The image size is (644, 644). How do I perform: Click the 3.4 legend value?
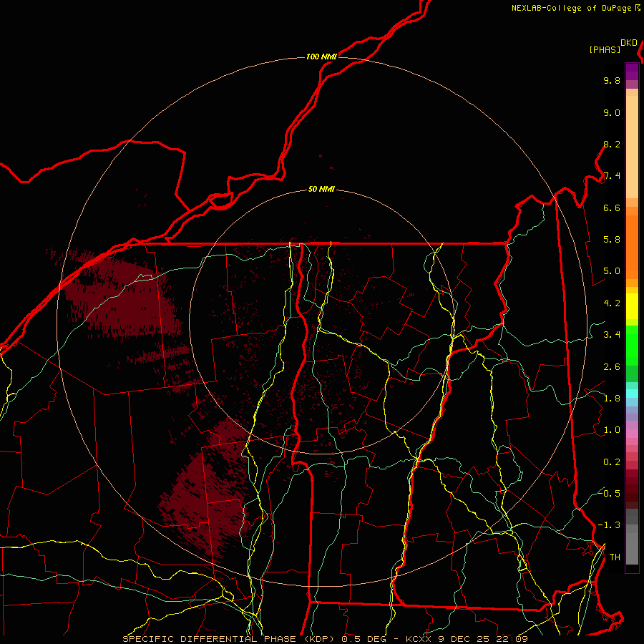tap(612, 335)
